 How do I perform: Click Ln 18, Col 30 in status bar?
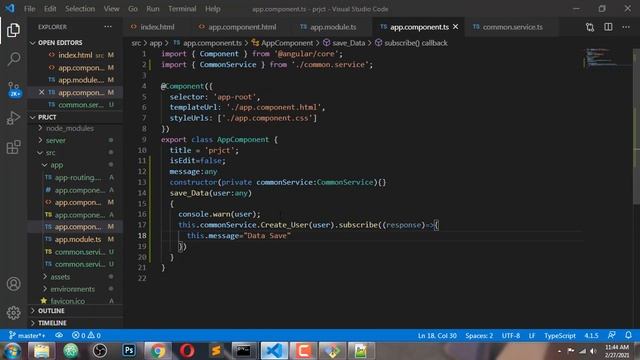pos(437,336)
